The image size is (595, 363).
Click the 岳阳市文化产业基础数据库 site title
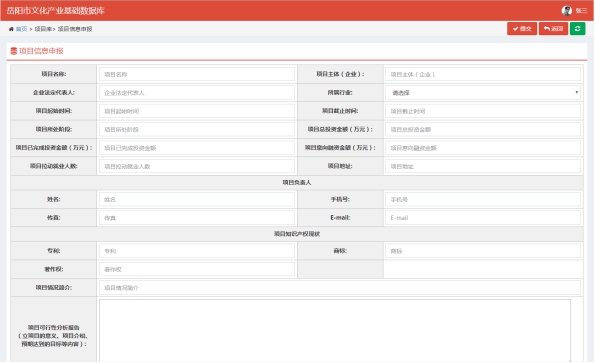[55, 11]
